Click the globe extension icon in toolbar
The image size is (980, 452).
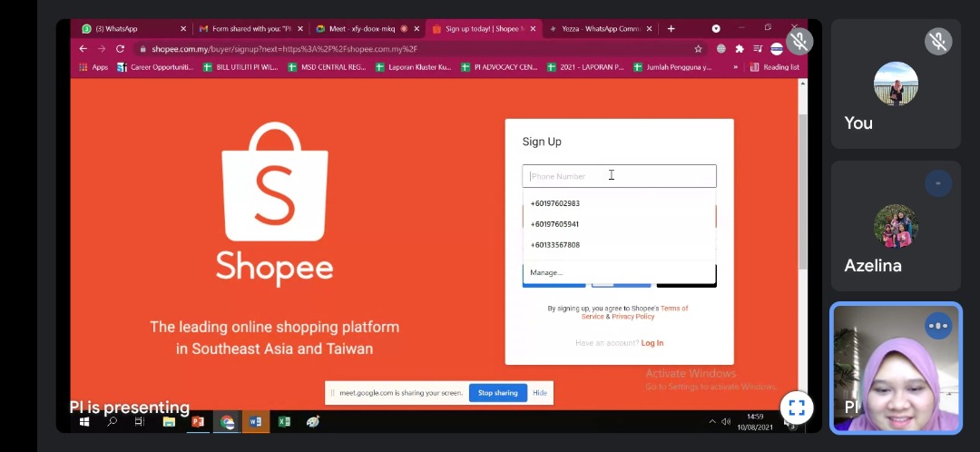coord(721,49)
